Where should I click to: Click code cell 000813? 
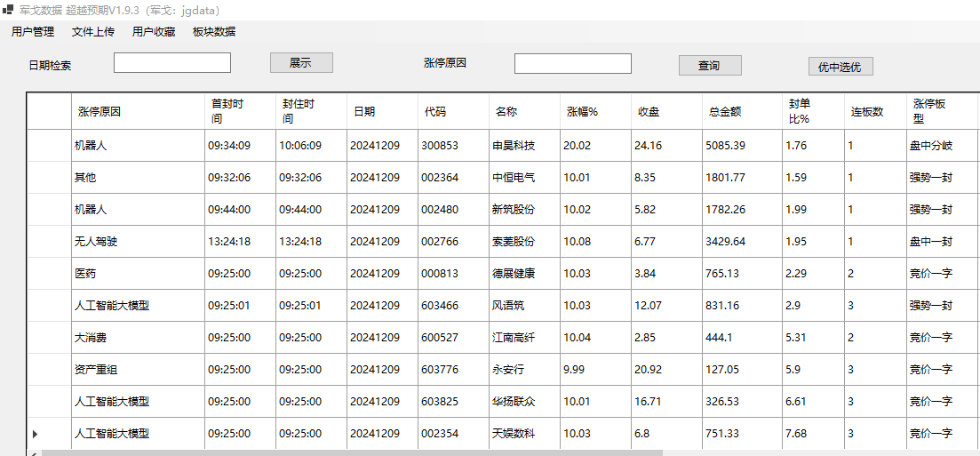(x=454, y=274)
